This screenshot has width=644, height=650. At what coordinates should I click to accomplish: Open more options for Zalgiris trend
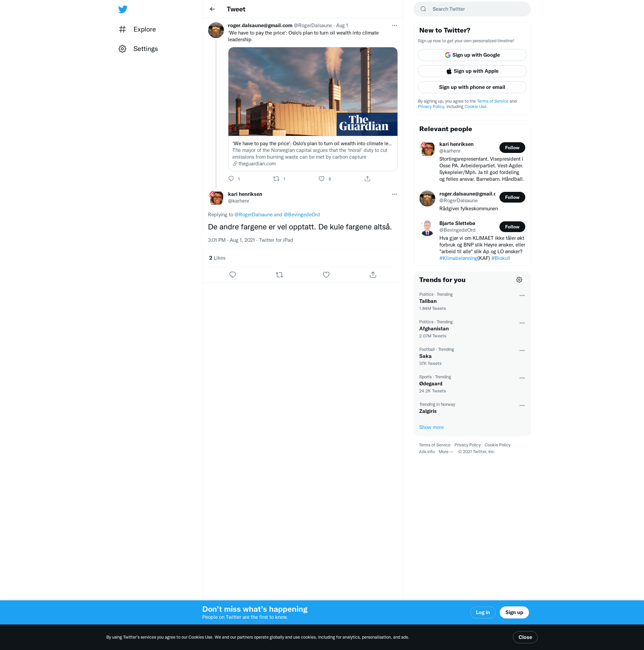click(x=522, y=406)
